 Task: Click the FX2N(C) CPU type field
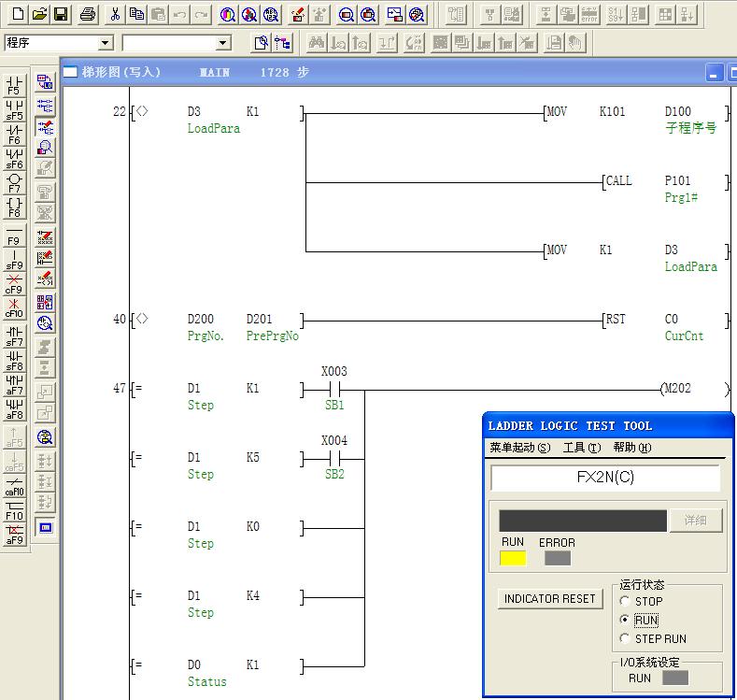point(605,478)
